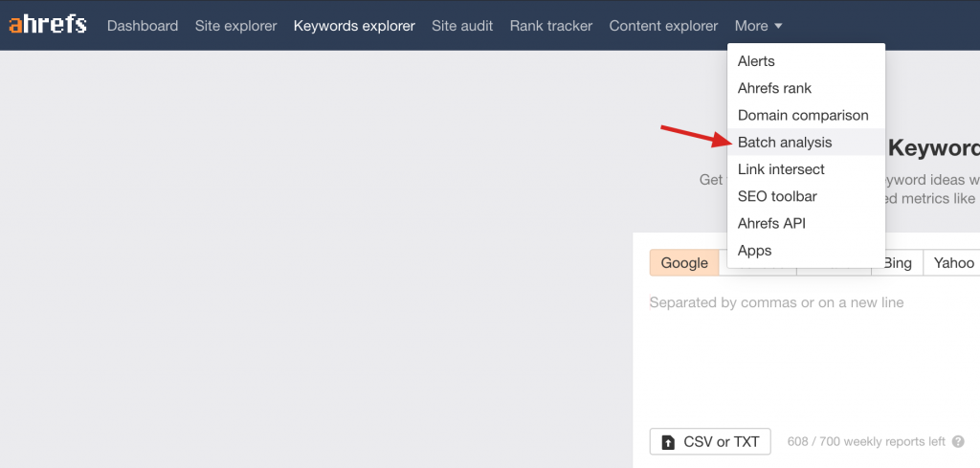Open the SEO toolbar option
The height and width of the screenshot is (468, 980).
tap(777, 196)
